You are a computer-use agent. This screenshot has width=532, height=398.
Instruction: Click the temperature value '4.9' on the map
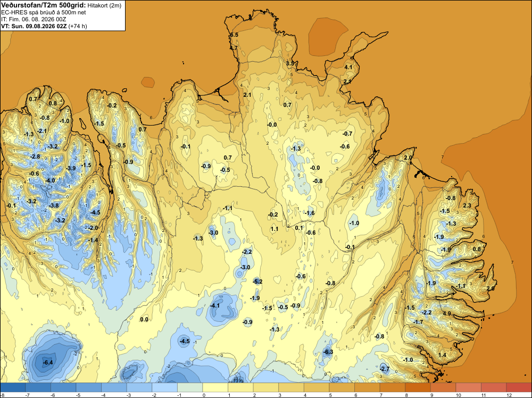pyautogui.click(x=447, y=313)
